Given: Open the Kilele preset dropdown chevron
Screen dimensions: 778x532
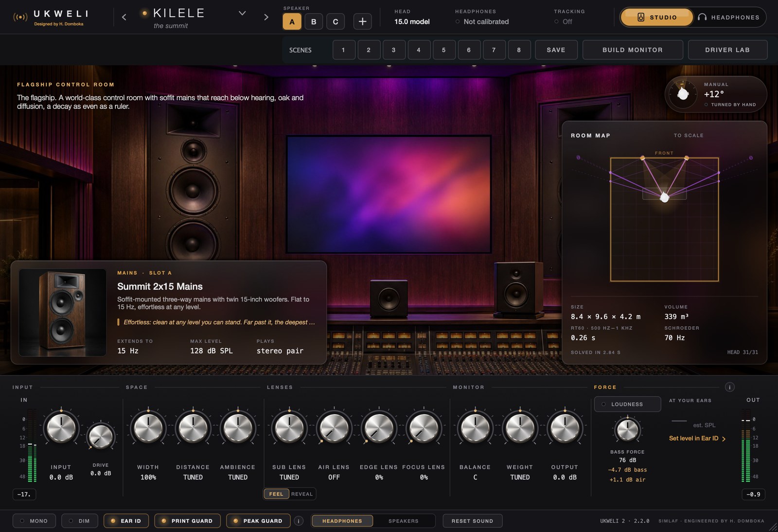Looking at the screenshot, I should 242,13.
